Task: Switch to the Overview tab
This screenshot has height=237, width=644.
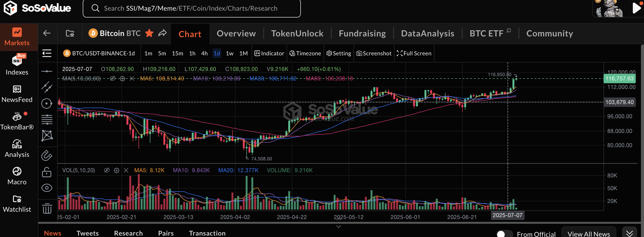Action: (x=236, y=34)
